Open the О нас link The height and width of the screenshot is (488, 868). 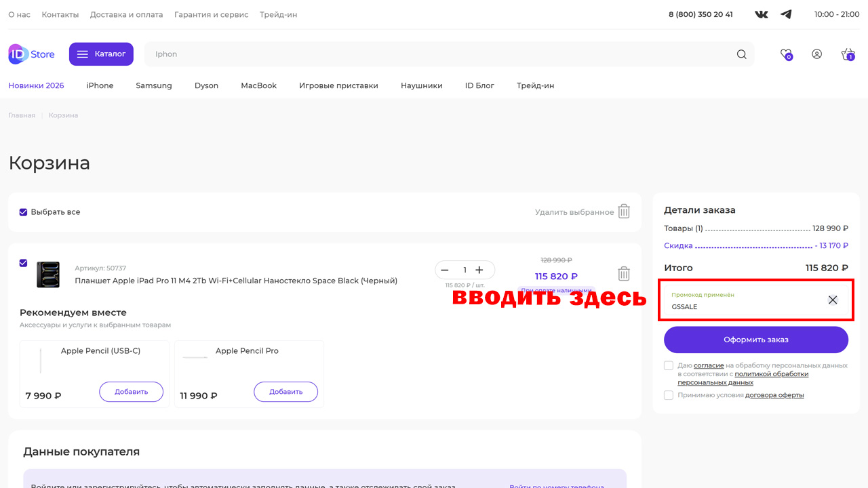(19, 14)
